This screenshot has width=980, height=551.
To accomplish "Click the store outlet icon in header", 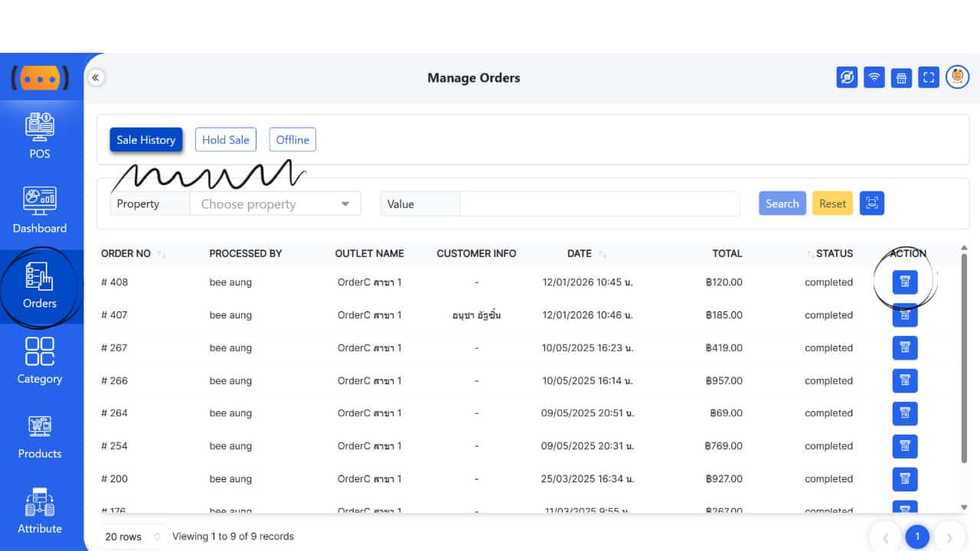I will click(x=901, y=77).
